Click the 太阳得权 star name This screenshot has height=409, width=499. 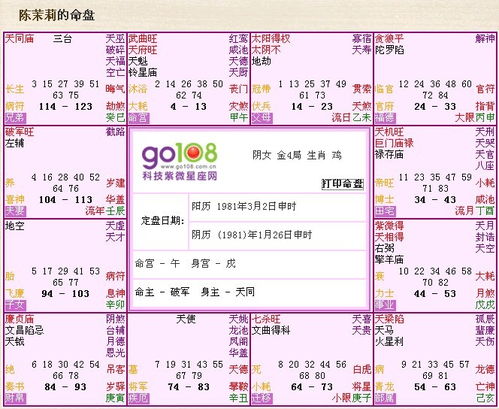271,39
